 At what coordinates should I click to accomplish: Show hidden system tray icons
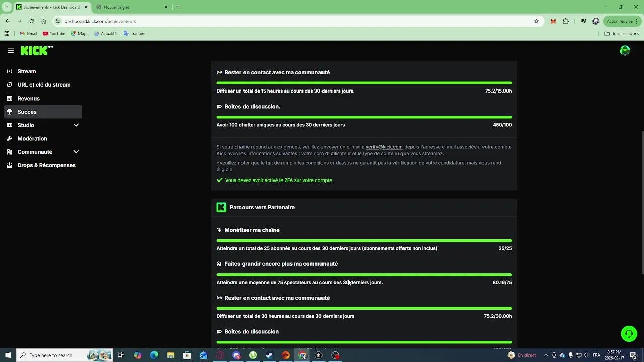point(546,355)
